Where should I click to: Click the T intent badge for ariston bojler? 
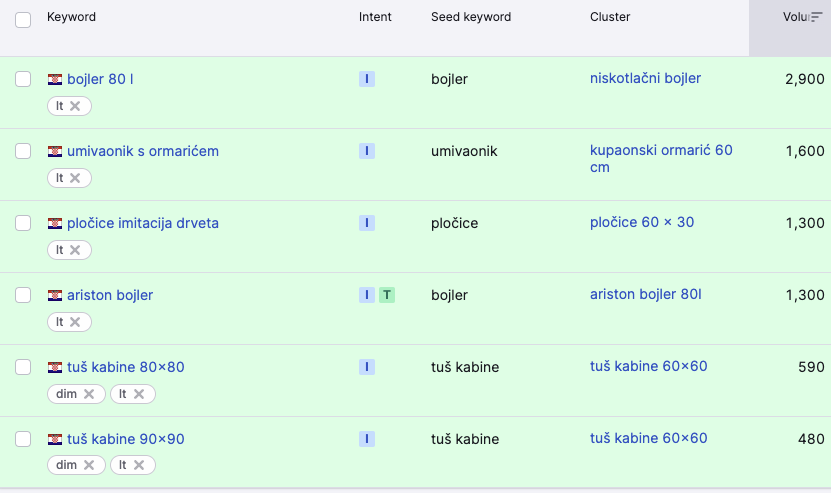[387, 295]
